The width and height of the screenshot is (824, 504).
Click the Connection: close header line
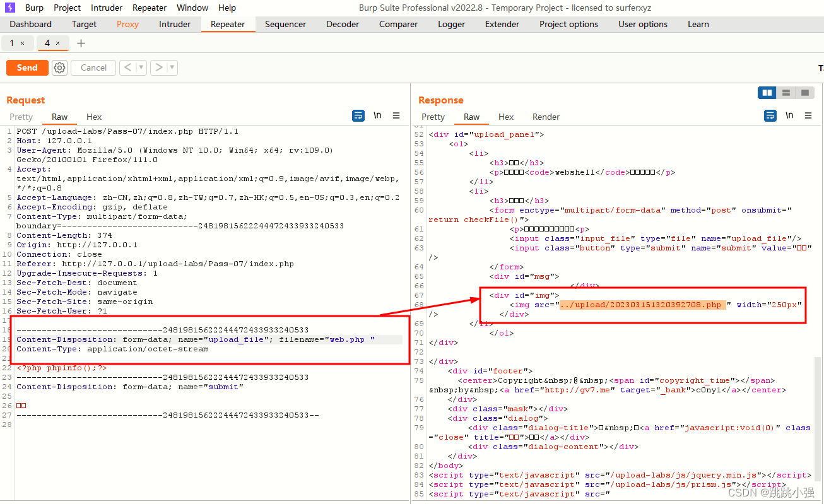(59, 254)
